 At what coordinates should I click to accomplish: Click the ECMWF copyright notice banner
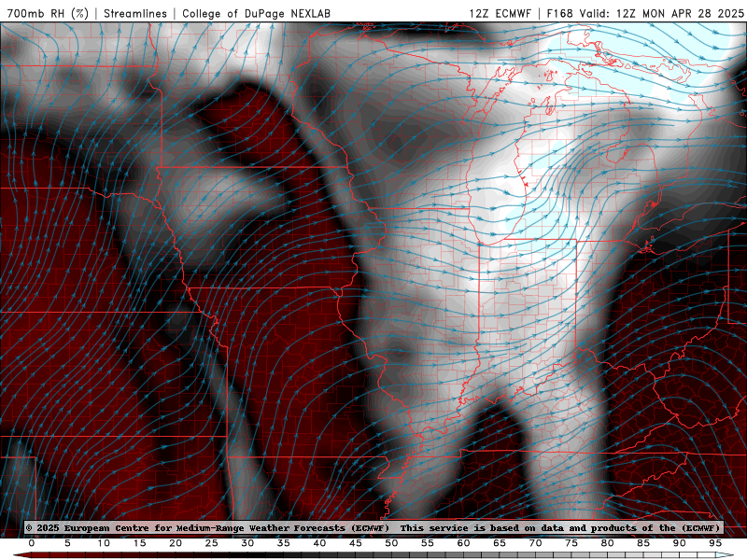373,527
